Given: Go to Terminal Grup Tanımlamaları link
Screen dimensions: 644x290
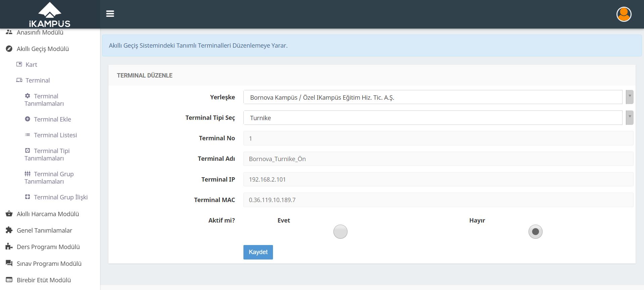Looking at the screenshot, I should tap(49, 178).
